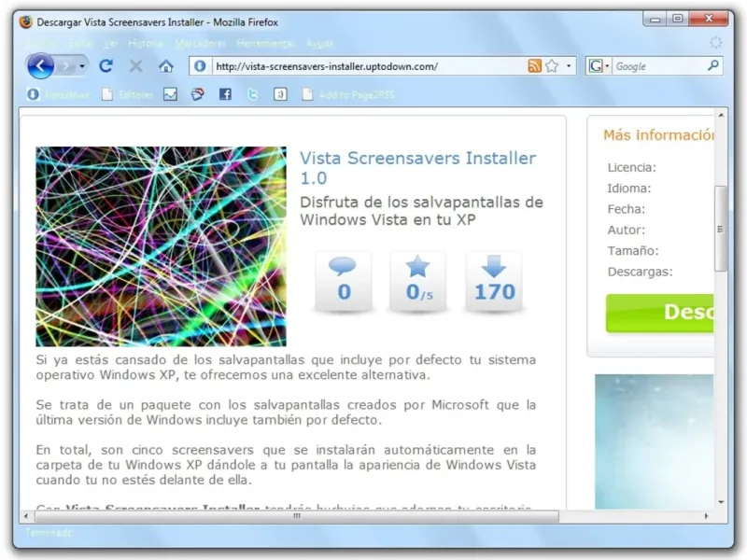
Task: Open the Twitter bookmark icon
Action: coord(252,94)
